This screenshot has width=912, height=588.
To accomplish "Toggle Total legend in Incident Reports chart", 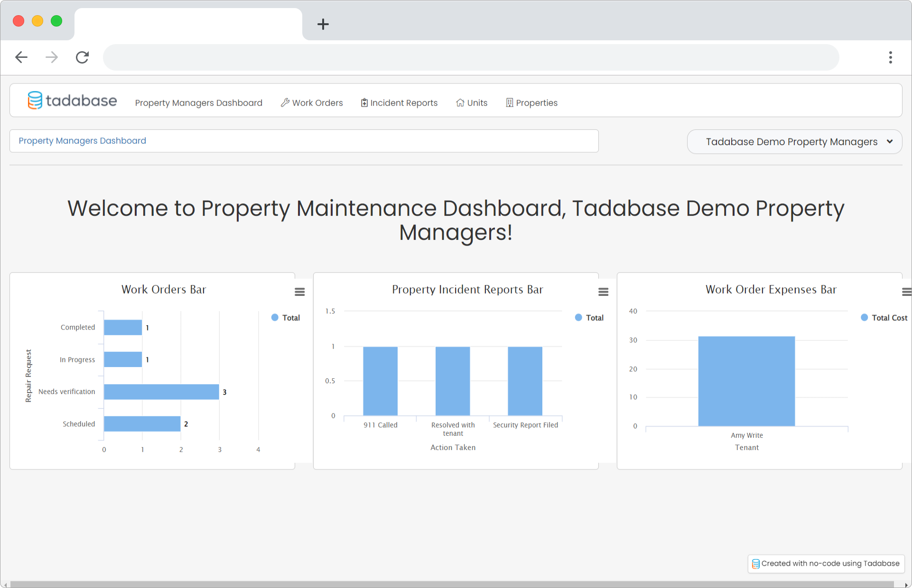I will pos(589,318).
